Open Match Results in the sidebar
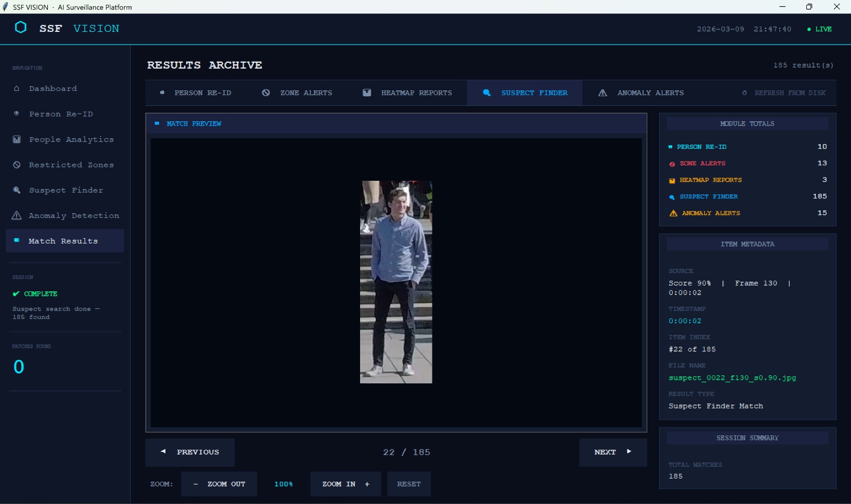This screenshot has width=851, height=504. coord(63,241)
